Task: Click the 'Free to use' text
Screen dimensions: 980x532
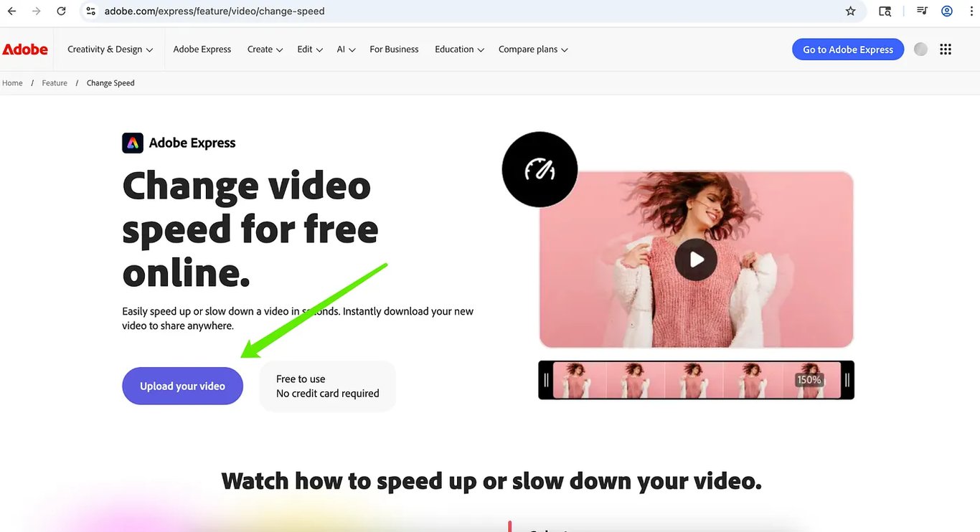Action: tap(301, 379)
